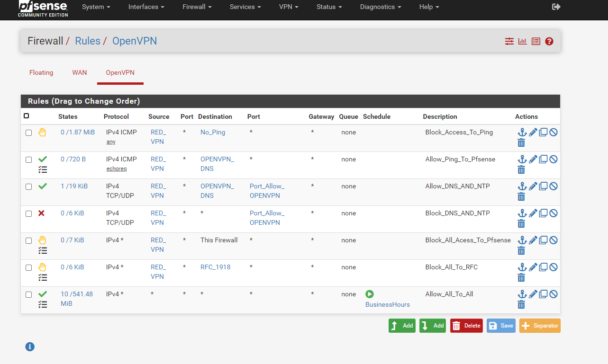Disable the Block_Access_To_Ping rule
The image size is (608, 364).
coord(554,132)
